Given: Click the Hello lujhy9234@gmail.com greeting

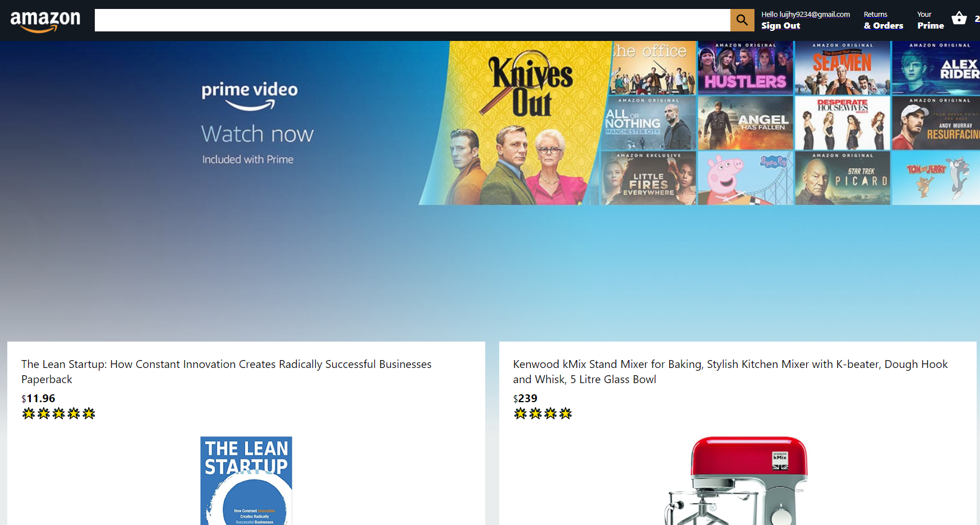Looking at the screenshot, I should point(806,15).
